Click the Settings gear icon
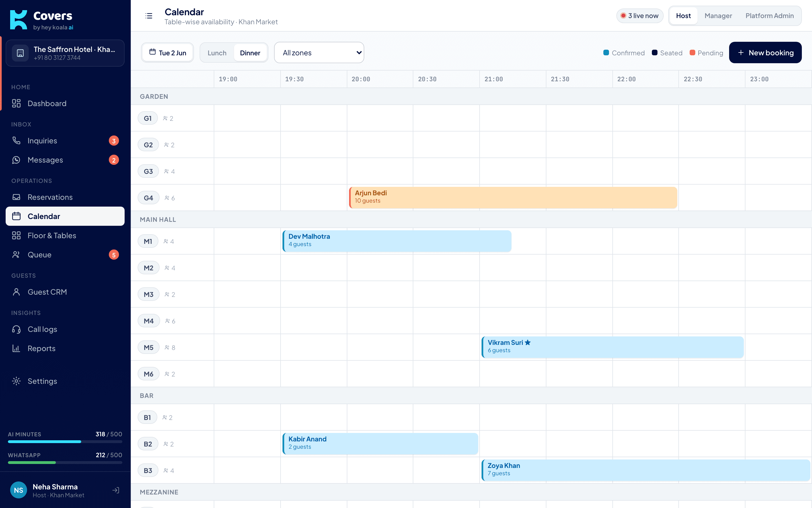 tap(16, 381)
